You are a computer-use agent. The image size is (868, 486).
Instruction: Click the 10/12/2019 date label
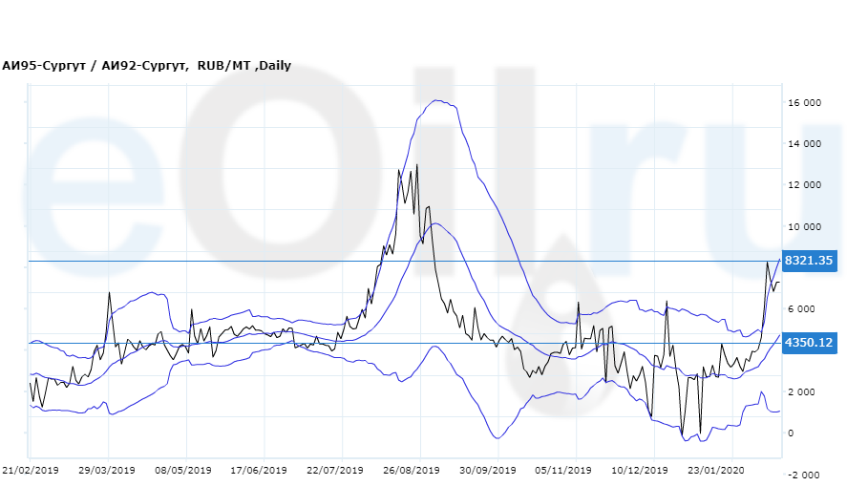coord(640,471)
